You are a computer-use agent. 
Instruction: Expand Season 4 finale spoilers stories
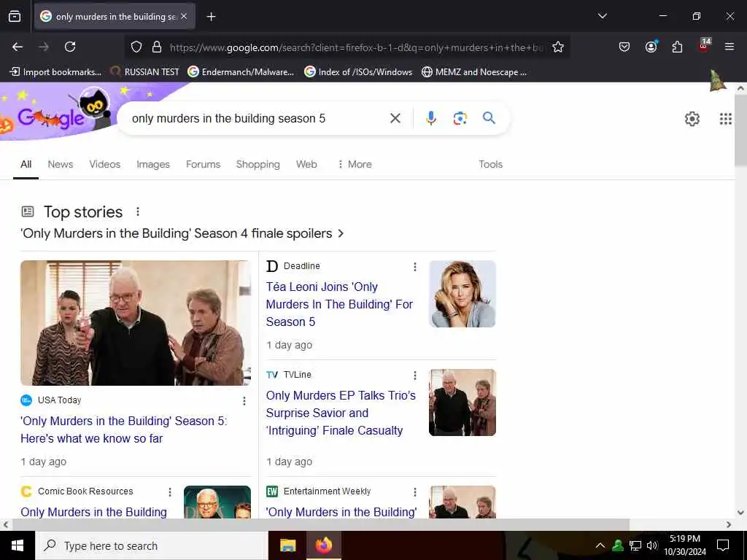182,233
